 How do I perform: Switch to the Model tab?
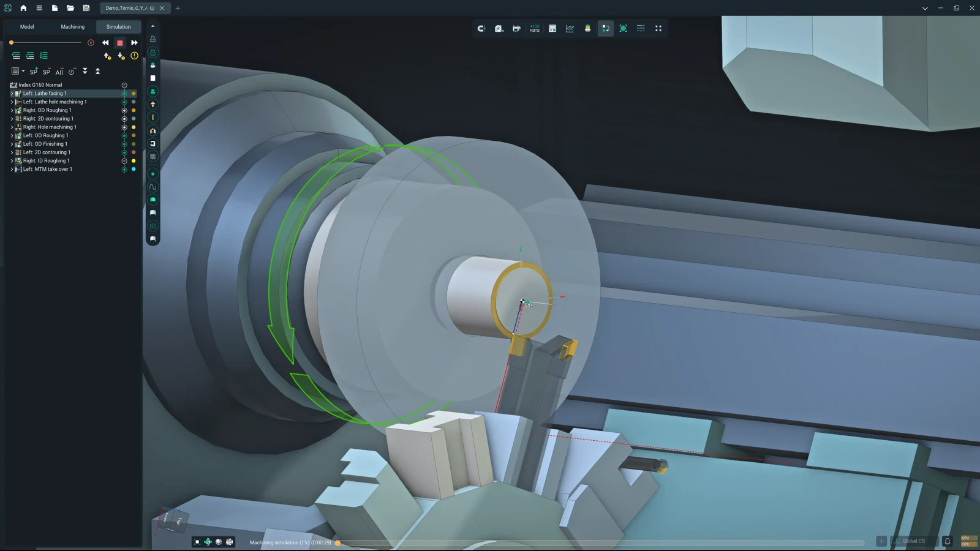coord(27,27)
